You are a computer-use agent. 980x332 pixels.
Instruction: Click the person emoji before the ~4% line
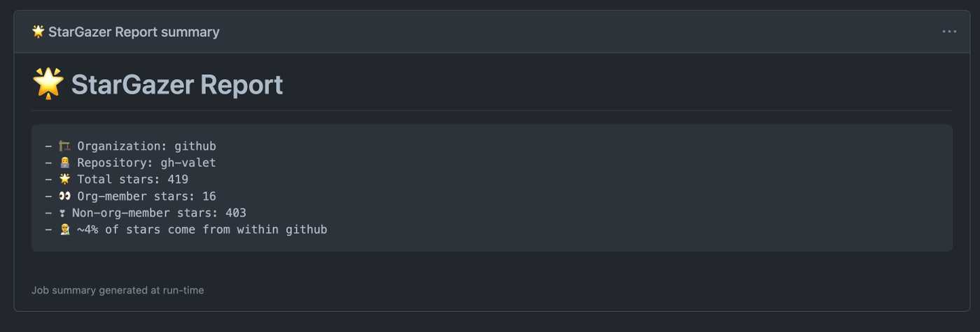[65, 230]
